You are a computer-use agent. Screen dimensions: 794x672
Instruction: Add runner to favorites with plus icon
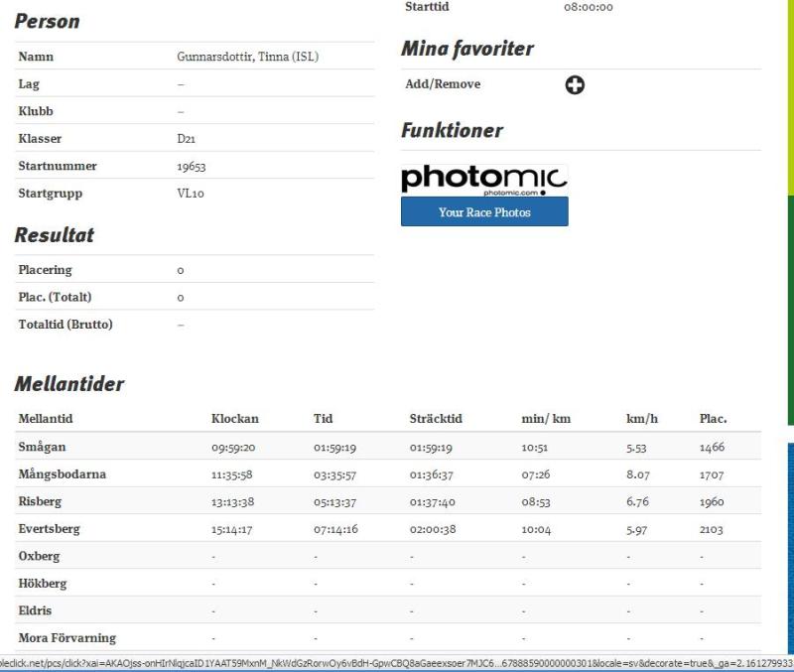tap(575, 85)
